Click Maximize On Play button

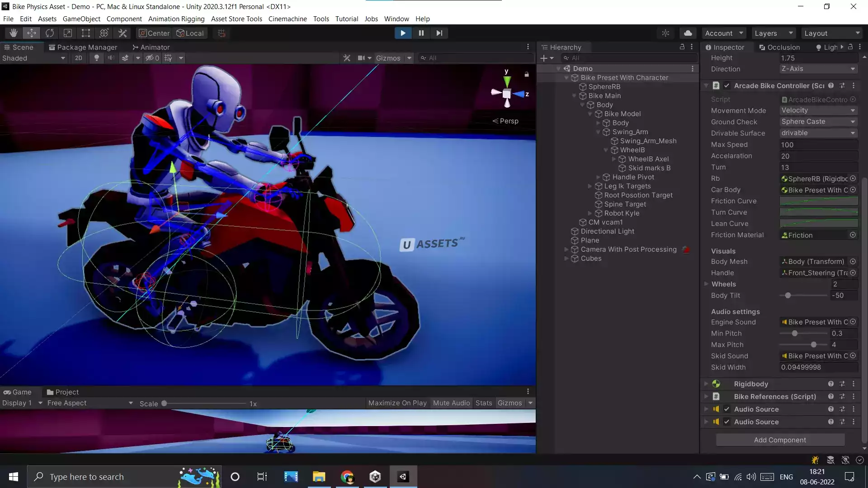tap(397, 403)
